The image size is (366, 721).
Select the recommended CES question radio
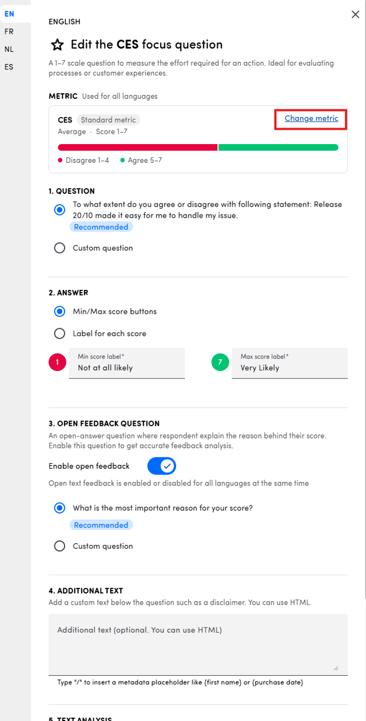pos(59,210)
